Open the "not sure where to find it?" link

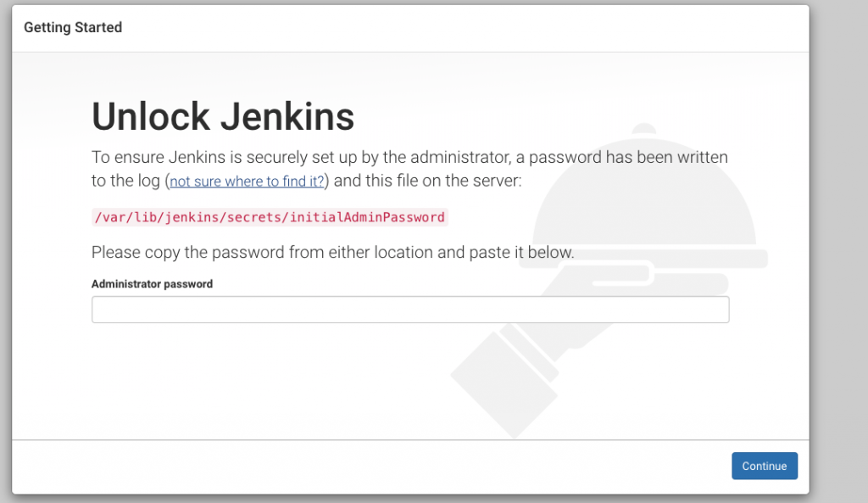click(247, 182)
